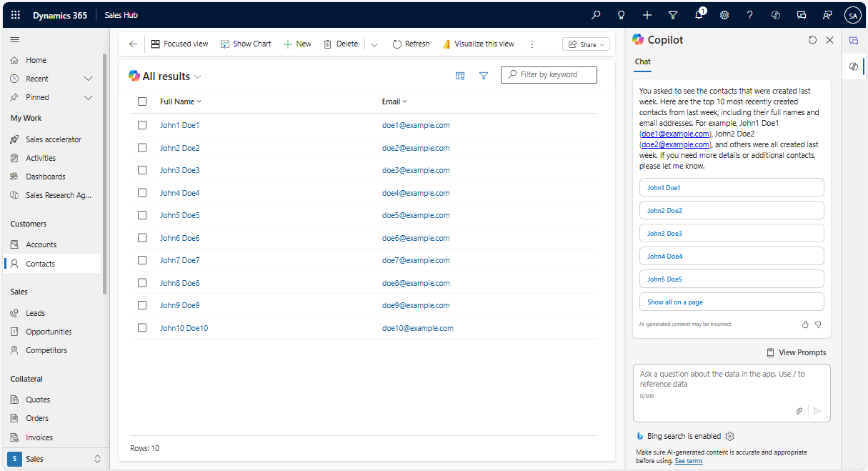The width and height of the screenshot is (868, 471).
Task: Click the attach file paperclip icon
Action: 799,411
